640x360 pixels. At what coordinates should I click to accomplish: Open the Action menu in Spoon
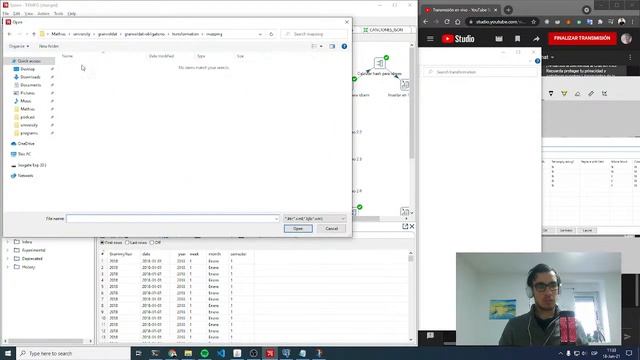(43, 13)
